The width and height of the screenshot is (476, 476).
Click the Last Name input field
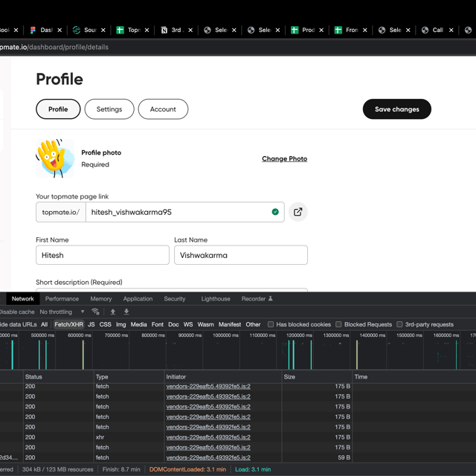(x=241, y=255)
